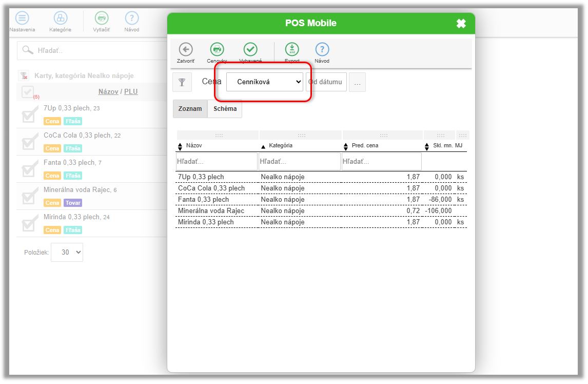Image resolution: width=588 pixels, height=384 pixels.
Task: Click the filter funnel button
Action: 182,82
